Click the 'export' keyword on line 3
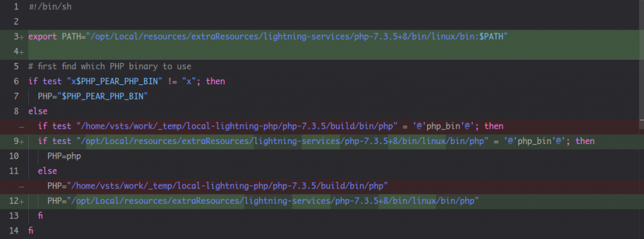 (x=43, y=36)
